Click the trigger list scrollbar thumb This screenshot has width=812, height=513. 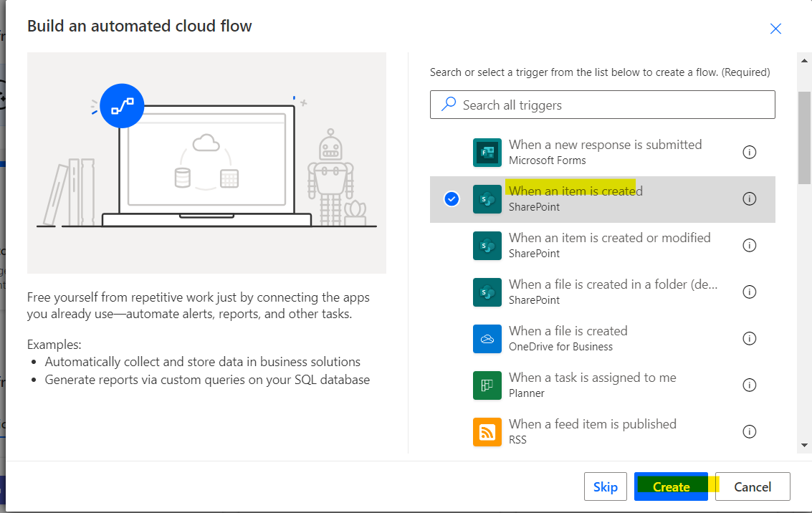[804, 138]
